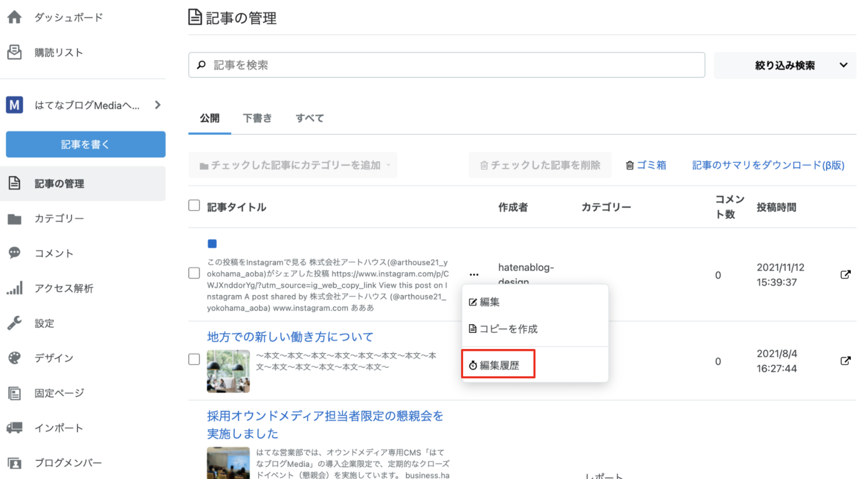Viewport: 868px width, 479px height.
Task: Toggle the select-all checkbox in article list header
Action: pyautogui.click(x=194, y=205)
